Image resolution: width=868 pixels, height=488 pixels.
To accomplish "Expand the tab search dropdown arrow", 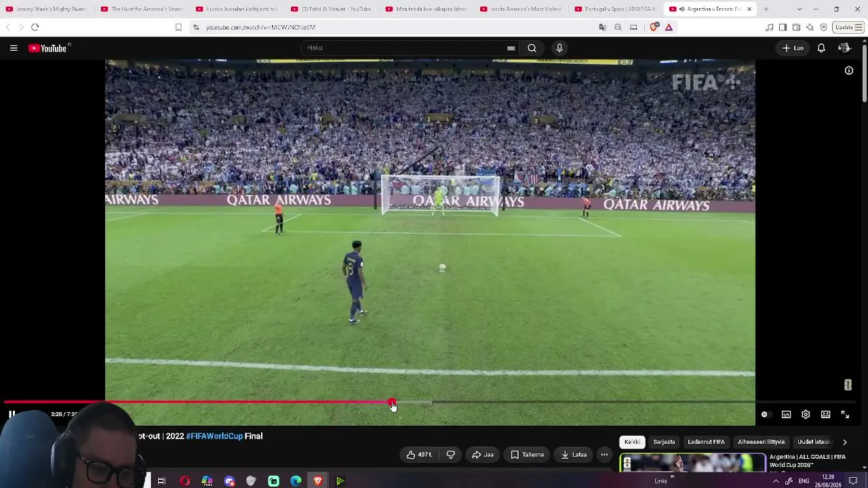I will pos(800,9).
